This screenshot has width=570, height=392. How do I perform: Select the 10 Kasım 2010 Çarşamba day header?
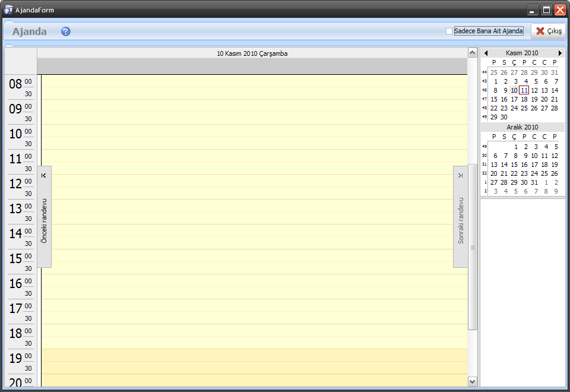(x=252, y=53)
